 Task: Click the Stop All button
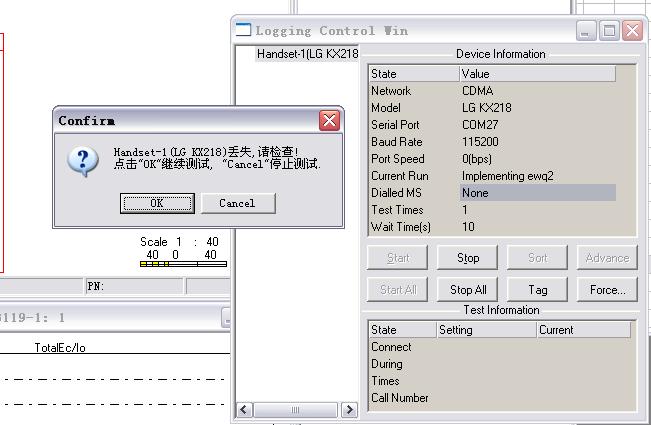click(x=467, y=289)
